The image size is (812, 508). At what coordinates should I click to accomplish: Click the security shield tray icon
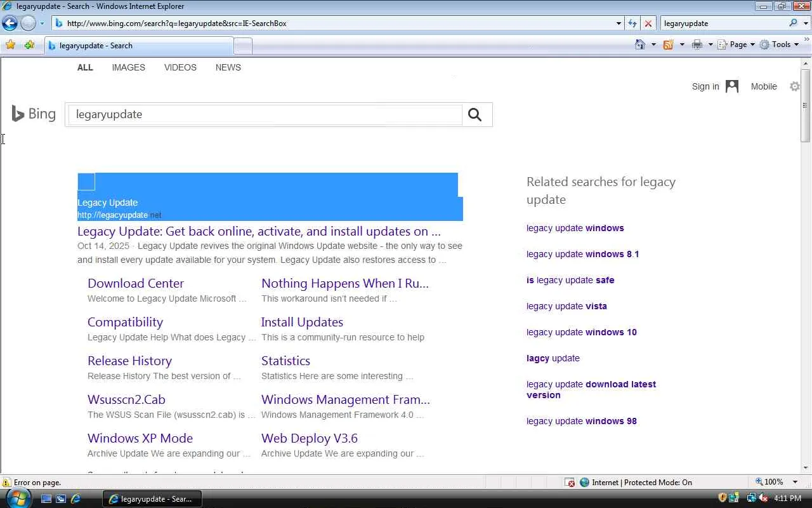tap(722, 498)
